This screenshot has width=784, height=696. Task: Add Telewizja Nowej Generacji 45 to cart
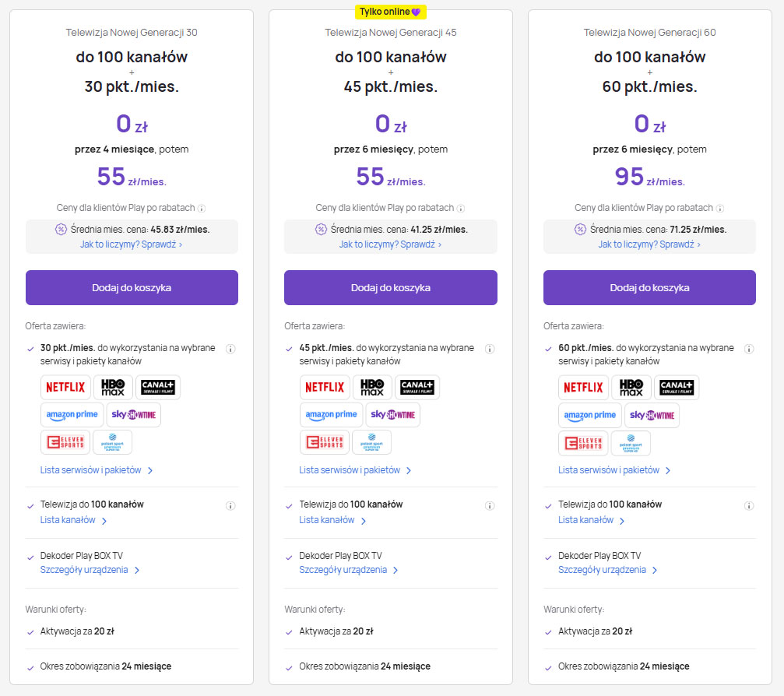pos(390,287)
